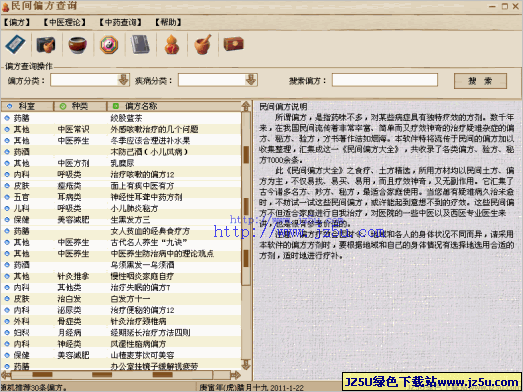Click the red wooden chest icon

tap(233, 44)
